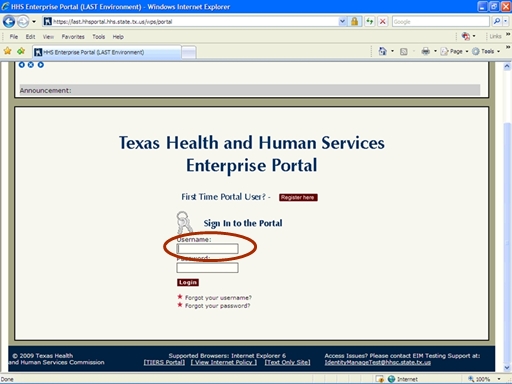Click the Username input field
This screenshot has width=512, height=384.
pyautogui.click(x=207, y=249)
